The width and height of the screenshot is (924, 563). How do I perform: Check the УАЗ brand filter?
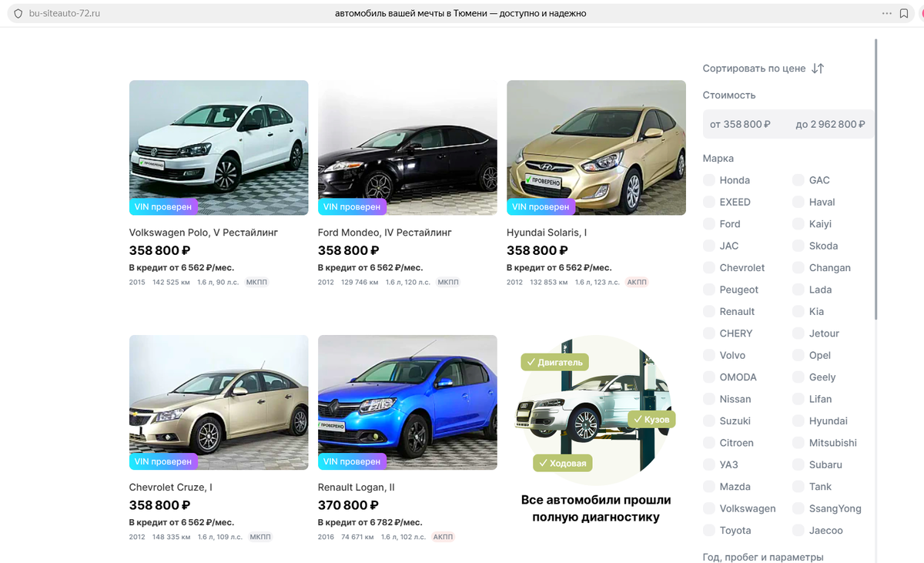(708, 465)
